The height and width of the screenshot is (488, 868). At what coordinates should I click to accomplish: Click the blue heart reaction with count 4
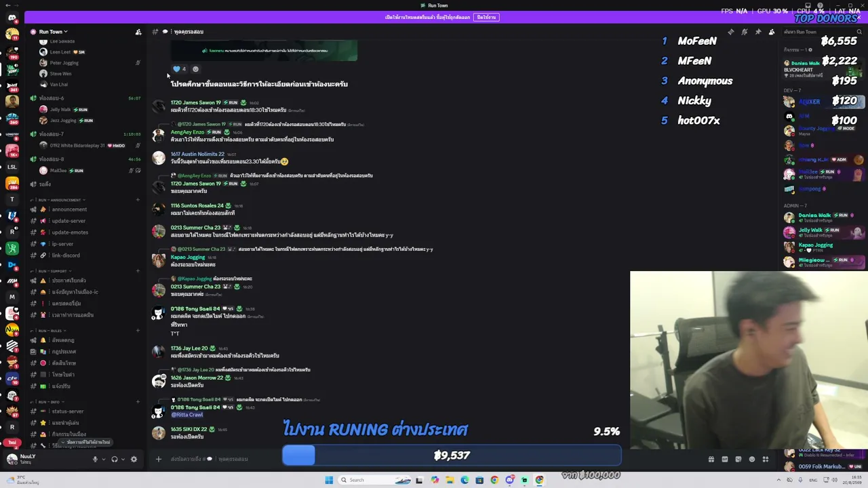(179, 69)
